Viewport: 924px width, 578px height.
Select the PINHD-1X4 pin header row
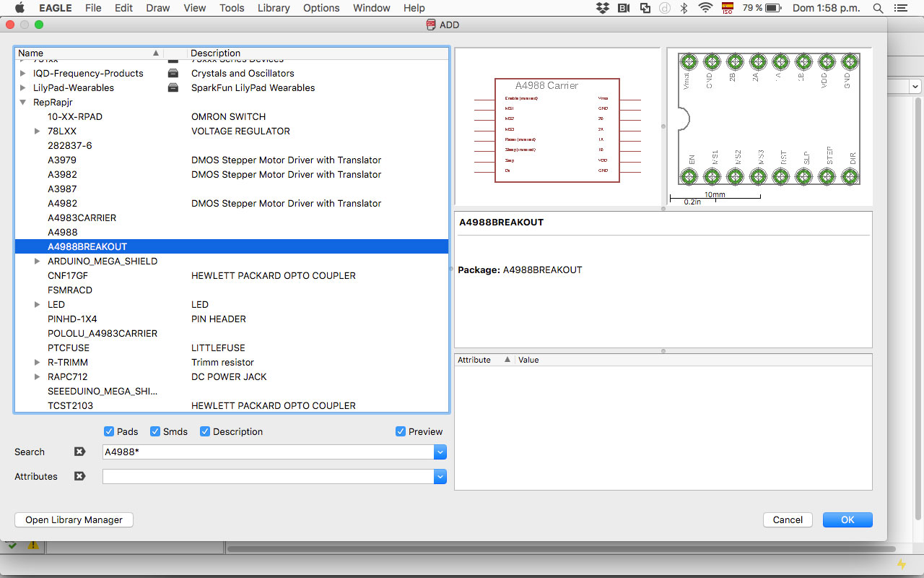232,319
